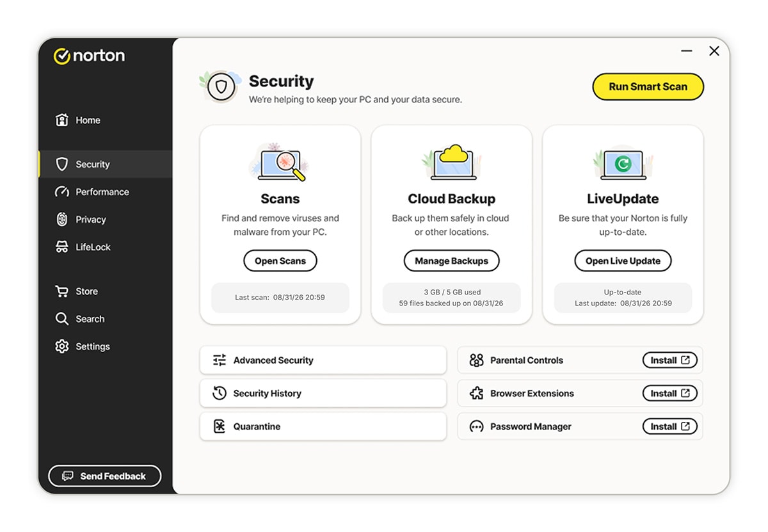Image resolution: width=768 pixels, height=532 pixels.
Task: Open Quarantine
Action: coord(323,426)
